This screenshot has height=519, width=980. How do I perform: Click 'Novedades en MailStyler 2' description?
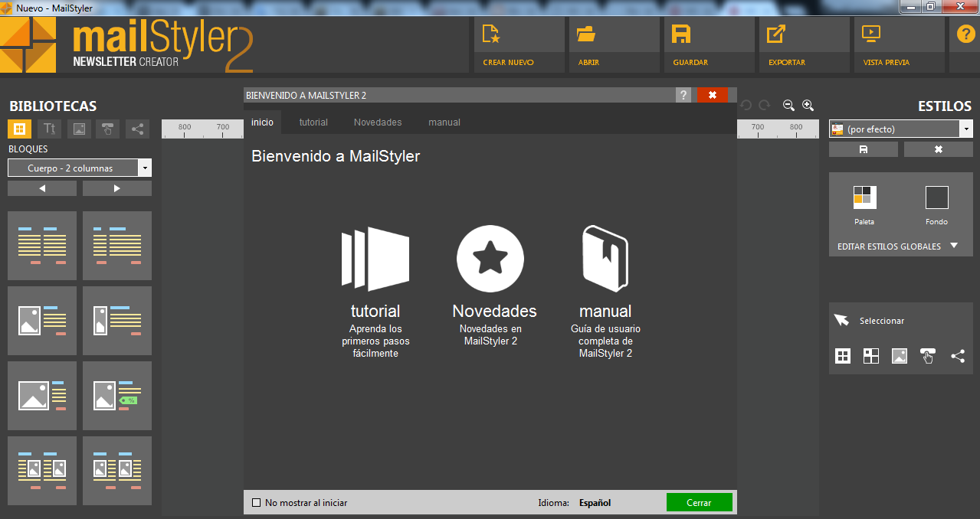[x=490, y=335]
